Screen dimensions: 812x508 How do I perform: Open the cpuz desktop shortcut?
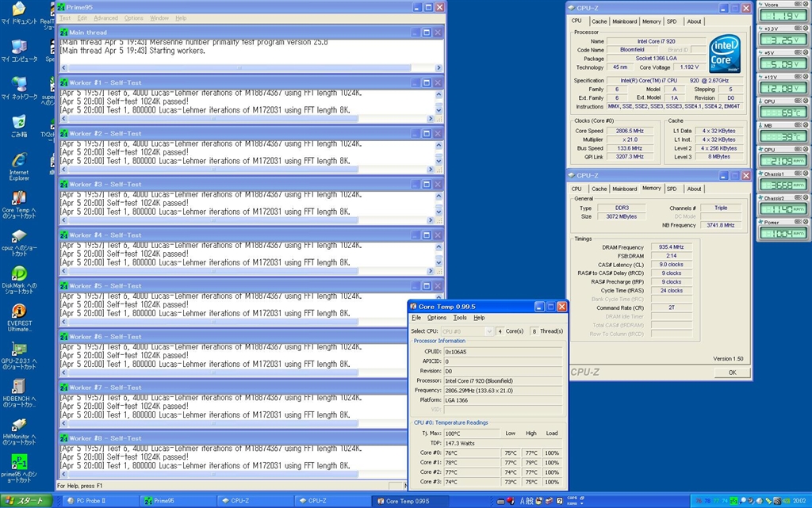[x=18, y=236]
